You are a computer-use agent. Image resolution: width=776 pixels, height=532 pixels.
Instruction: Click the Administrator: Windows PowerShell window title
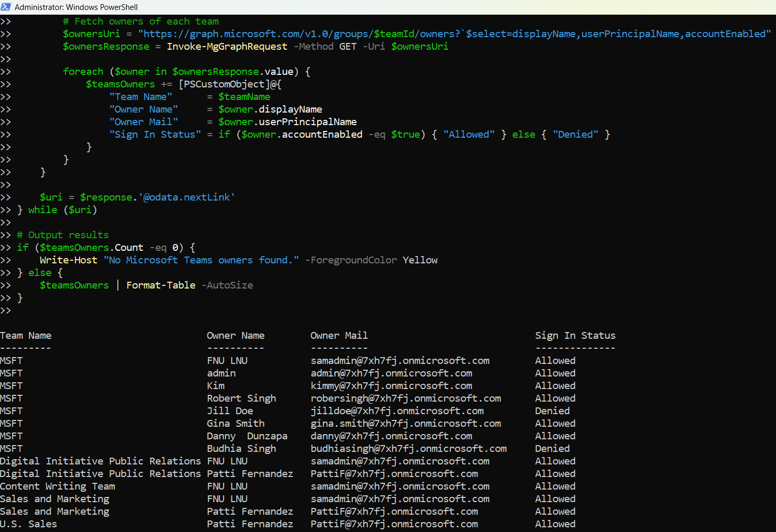pyautogui.click(x=76, y=7)
